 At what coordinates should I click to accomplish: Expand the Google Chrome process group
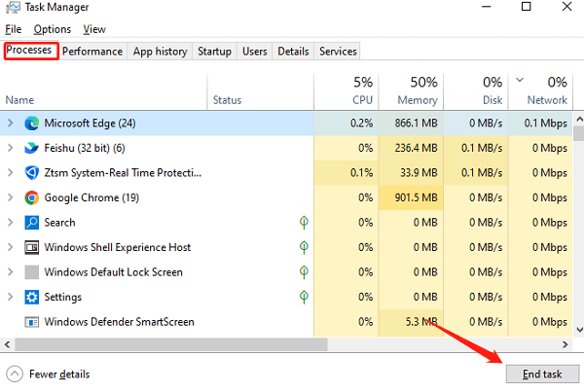pos(11,197)
